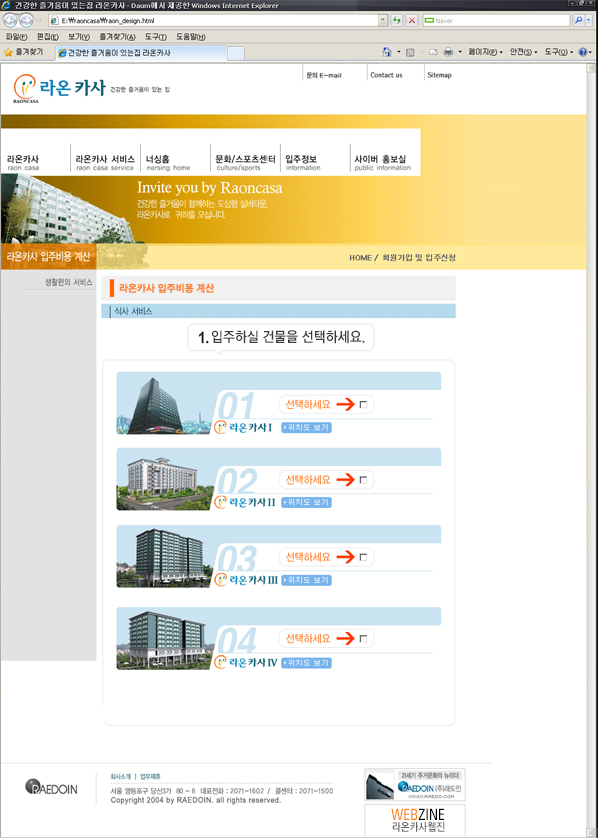Click the Help question mark icon
Image resolution: width=598 pixels, height=838 pixels.
582,52
